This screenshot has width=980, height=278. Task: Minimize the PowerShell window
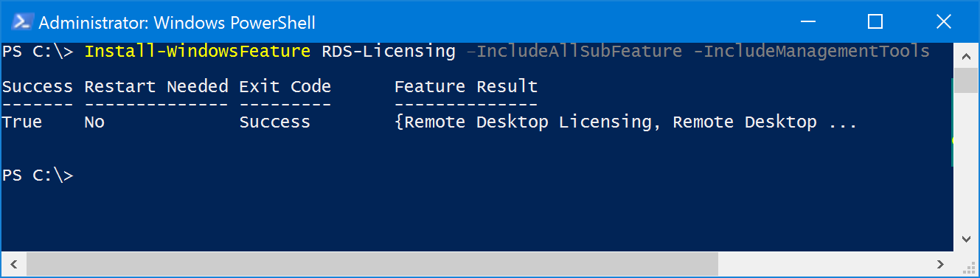coord(807,22)
